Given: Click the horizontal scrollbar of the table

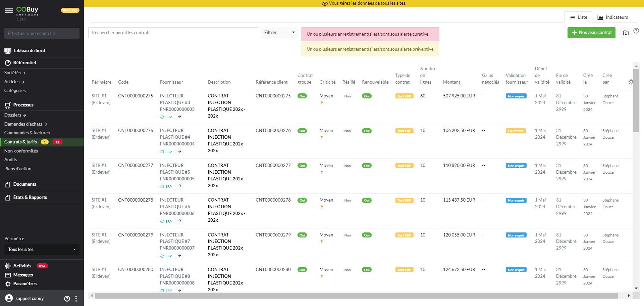Looking at the screenshot, I should click(356, 296).
